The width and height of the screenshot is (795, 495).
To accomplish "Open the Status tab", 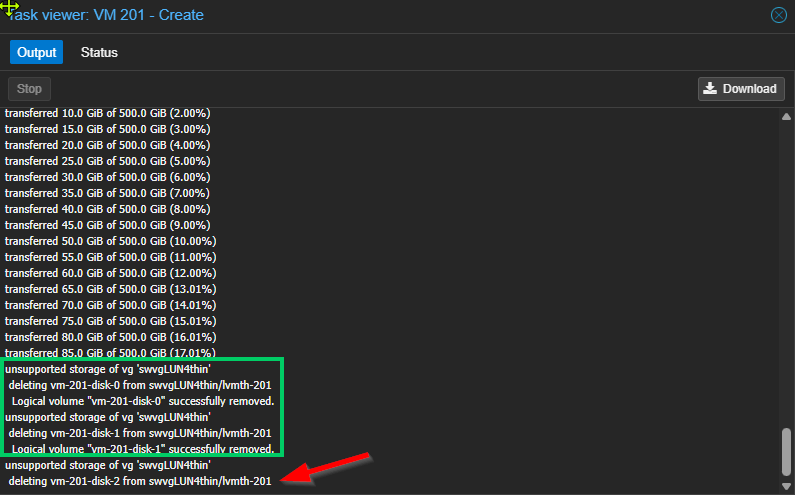I will [99, 52].
